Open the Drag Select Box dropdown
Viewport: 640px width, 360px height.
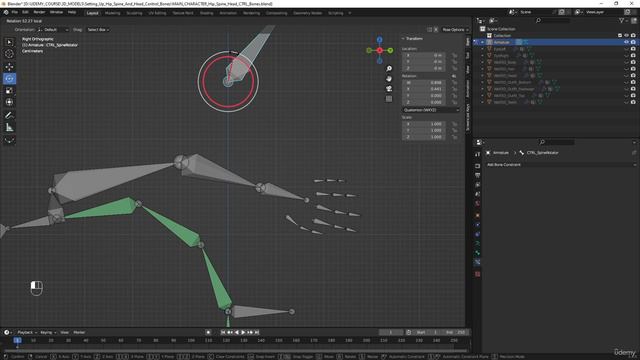[98, 30]
